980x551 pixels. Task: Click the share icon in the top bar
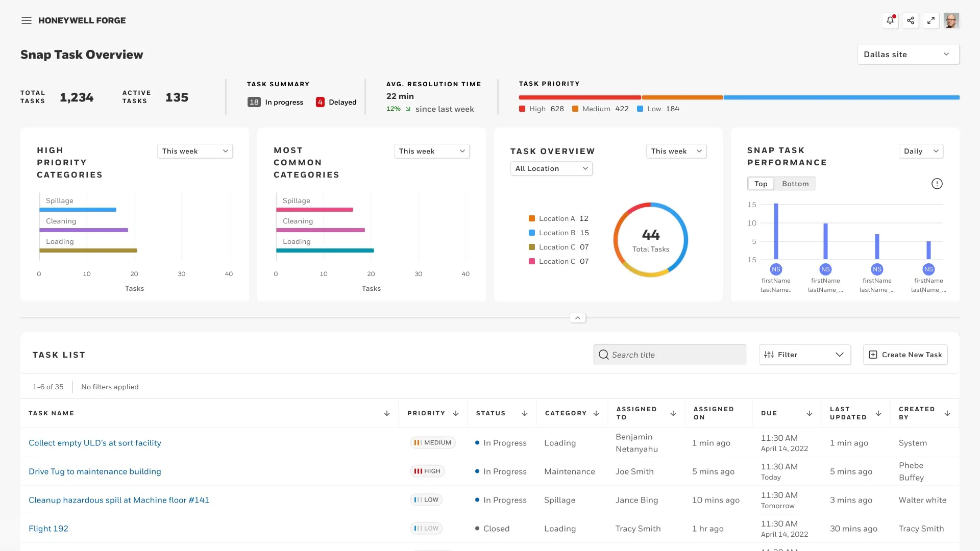[911, 20]
